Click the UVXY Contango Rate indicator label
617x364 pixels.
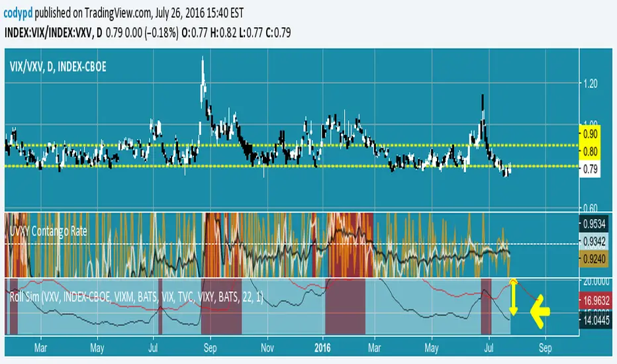coord(48,231)
